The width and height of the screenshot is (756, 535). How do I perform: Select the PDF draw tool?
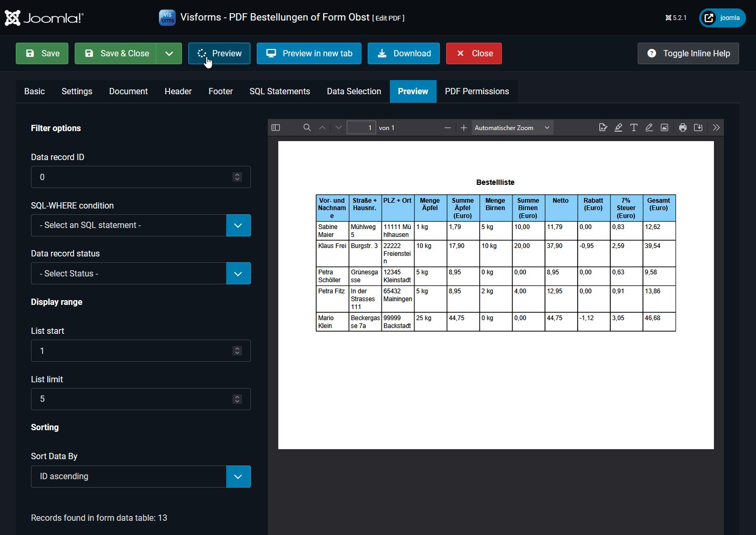(x=649, y=127)
